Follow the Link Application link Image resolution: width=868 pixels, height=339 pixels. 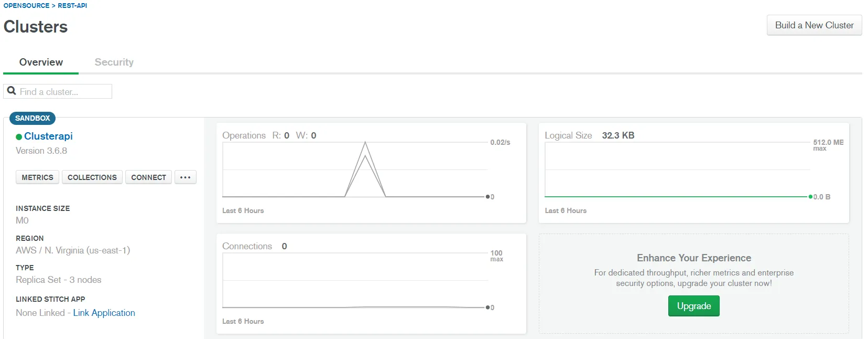pos(104,313)
